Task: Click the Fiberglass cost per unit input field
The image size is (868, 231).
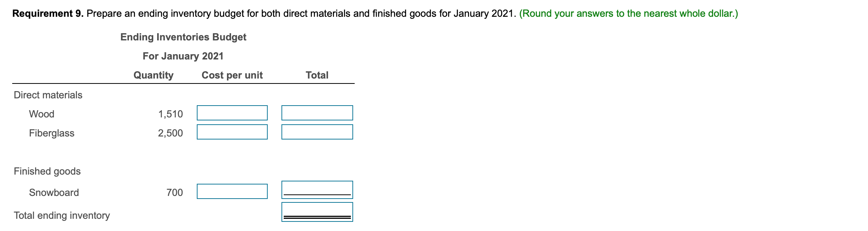Action: point(232,133)
